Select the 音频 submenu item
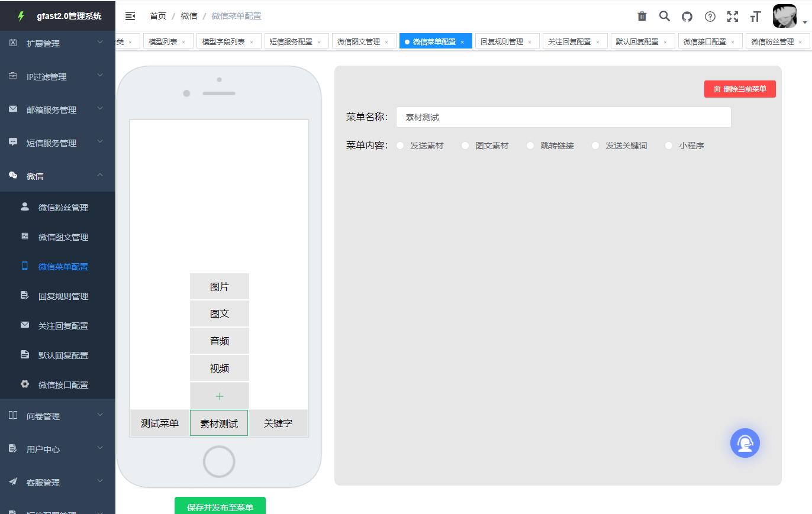This screenshot has width=812, height=514. tap(220, 341)
